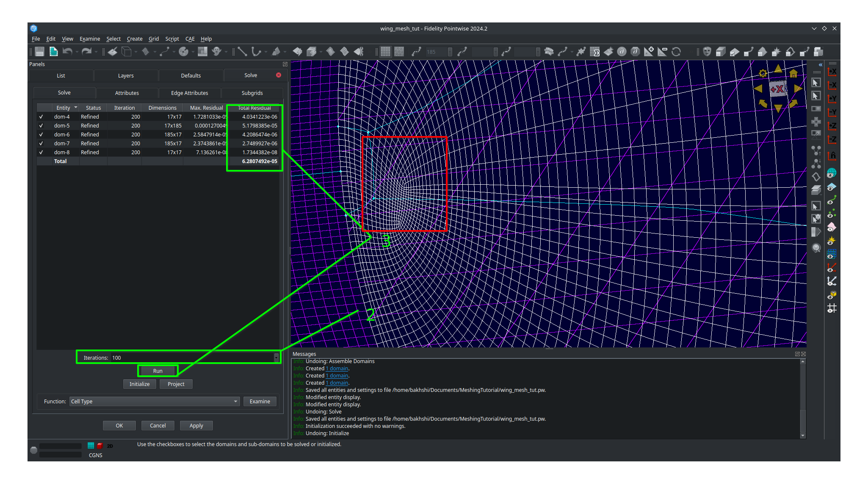The height and width of the screenshot is (494, 868).
Task: Open the Entity column sort dropdown
Action: 75,107
